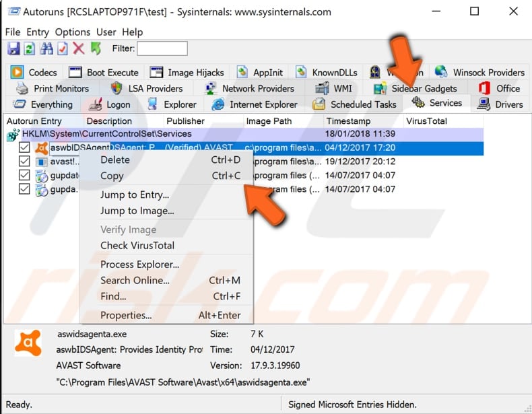
Task: Sort by the Image Path column header
Action: [284, 121]
